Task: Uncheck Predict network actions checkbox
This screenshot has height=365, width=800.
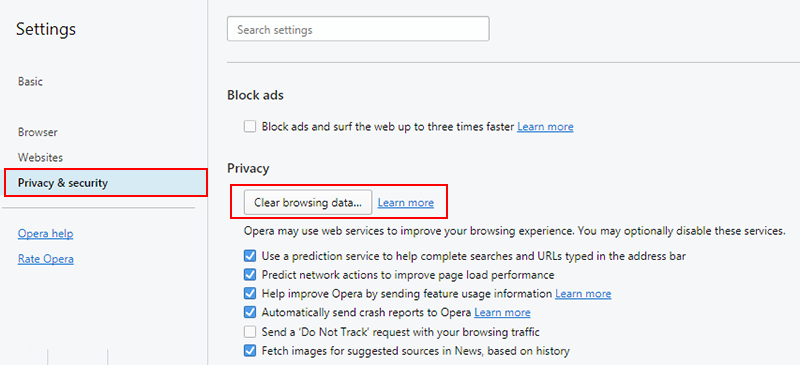Action: click(250, 275)
